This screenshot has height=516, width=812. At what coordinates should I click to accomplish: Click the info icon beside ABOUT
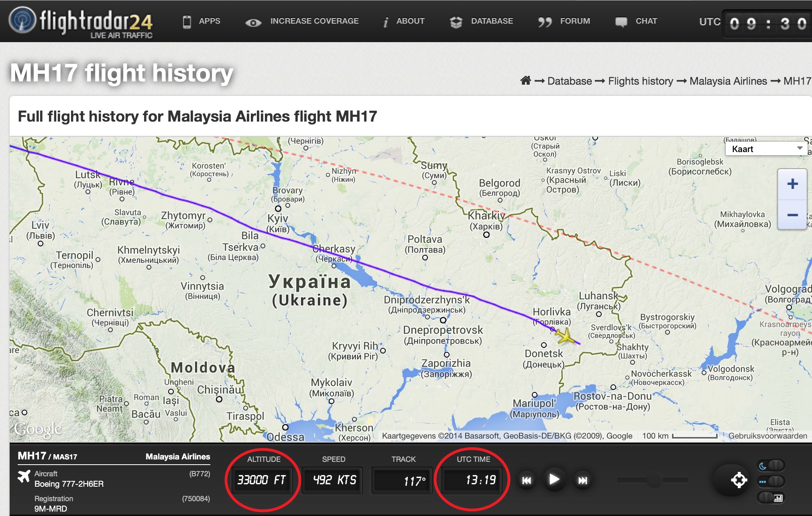[x=386, y=22]
